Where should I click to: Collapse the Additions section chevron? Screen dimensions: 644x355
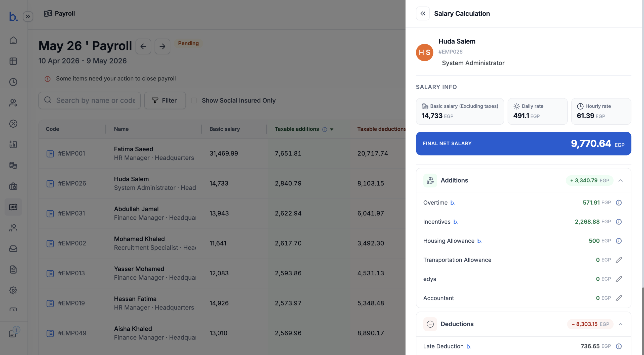pos(621,180)
